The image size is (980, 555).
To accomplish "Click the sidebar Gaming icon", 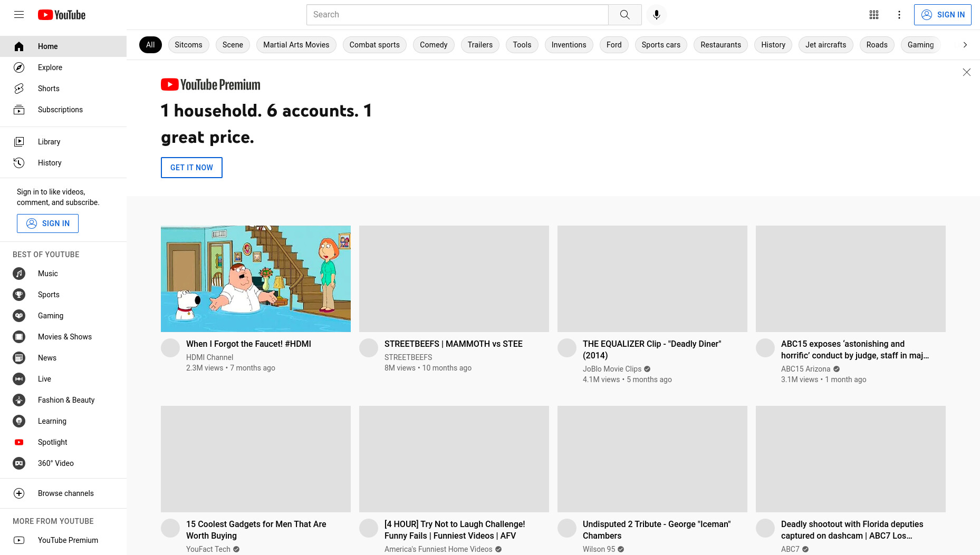I will 19,316.
